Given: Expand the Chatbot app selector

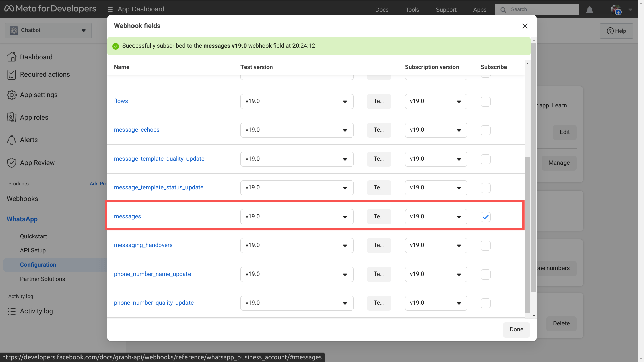Looking at the screenshot, I should [48, 31].
